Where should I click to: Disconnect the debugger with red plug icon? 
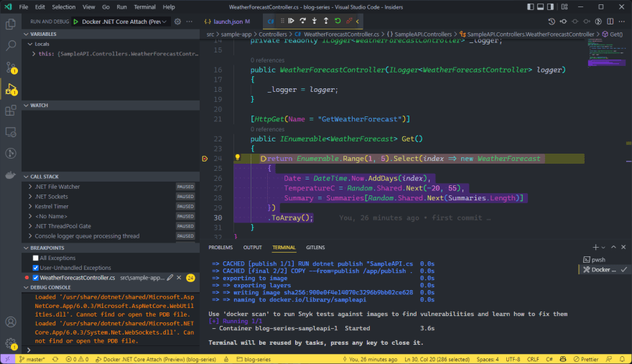point(349,21)
